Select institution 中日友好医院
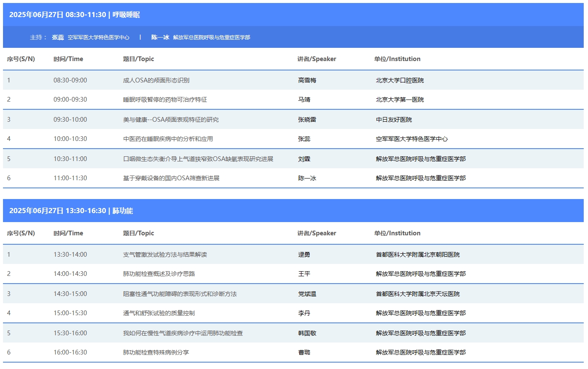The width and height of the screenshot is (588, 369). 394,120
